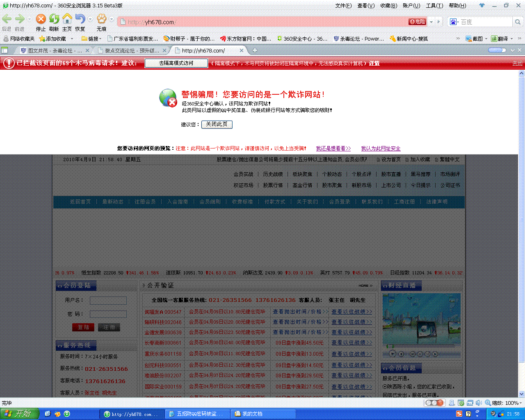Toggle the status bar pill switch
This screenshot has width=525, height=420.
434,403
